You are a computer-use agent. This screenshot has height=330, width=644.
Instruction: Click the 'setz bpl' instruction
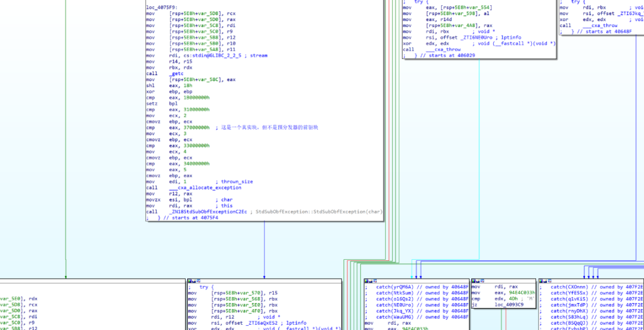(161, 104)
